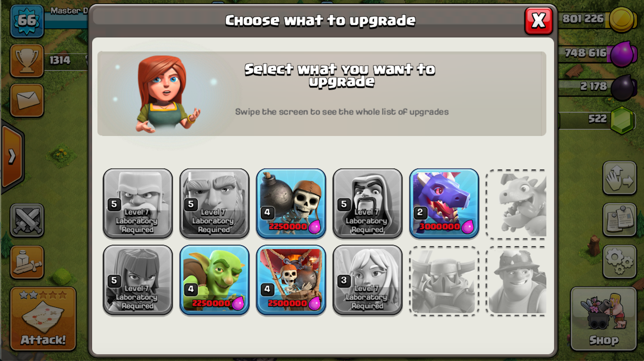Screen dimensions: 644x361
Task: Open game settings gears icon
Action: coord(619,261)
